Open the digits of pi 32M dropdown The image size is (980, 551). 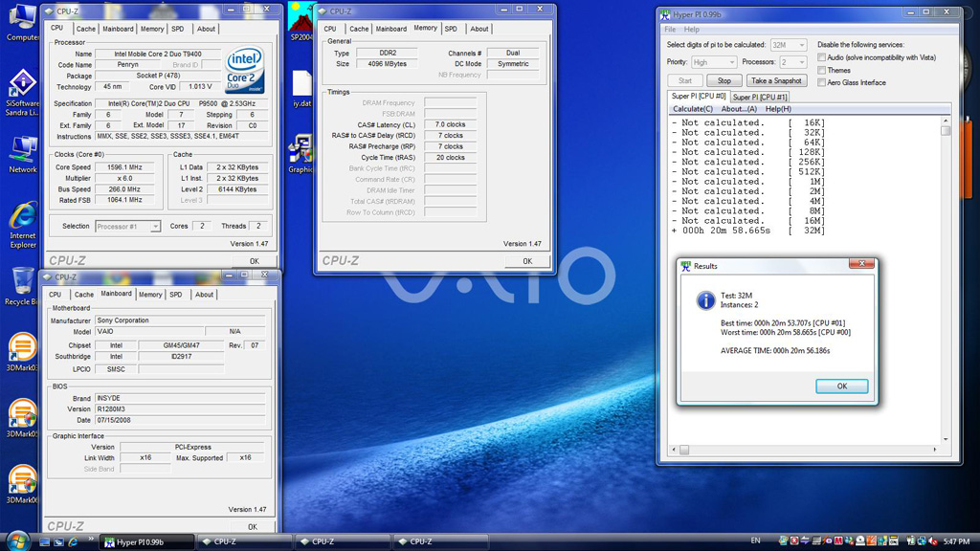pos(789,45)
